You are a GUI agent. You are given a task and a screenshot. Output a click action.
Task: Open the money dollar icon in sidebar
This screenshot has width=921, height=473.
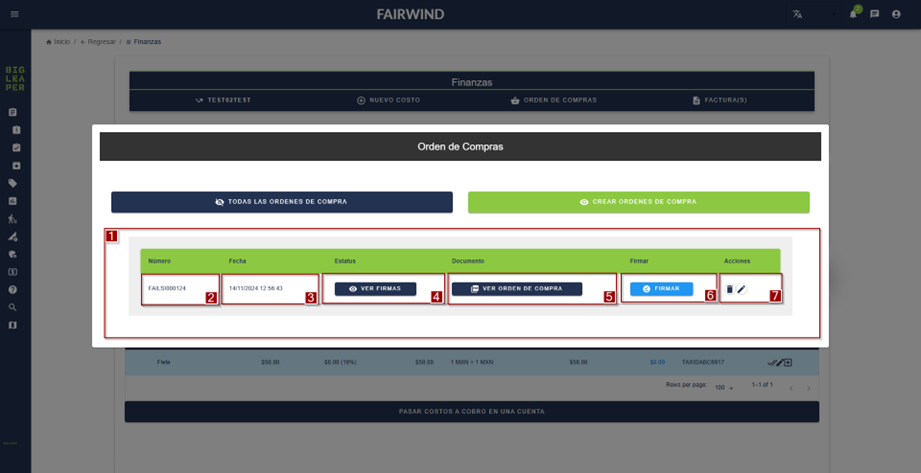click(x=12, y=272)
